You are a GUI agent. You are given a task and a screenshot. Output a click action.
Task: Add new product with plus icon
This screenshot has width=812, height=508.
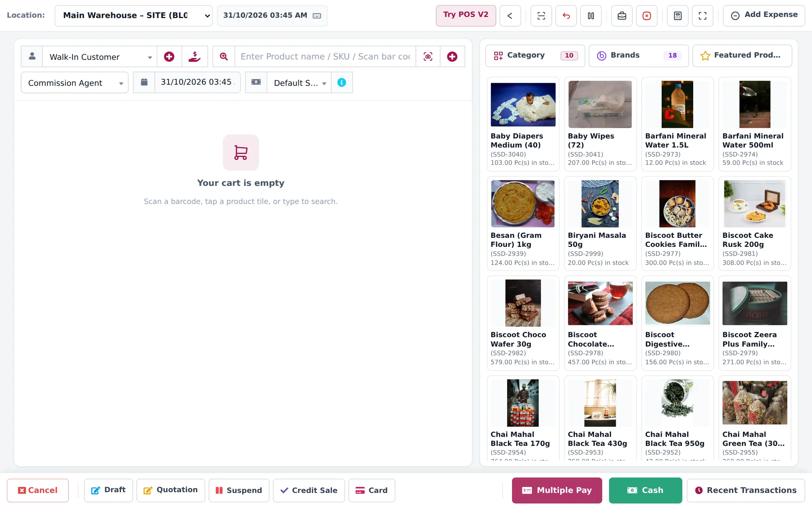[452, 57]
